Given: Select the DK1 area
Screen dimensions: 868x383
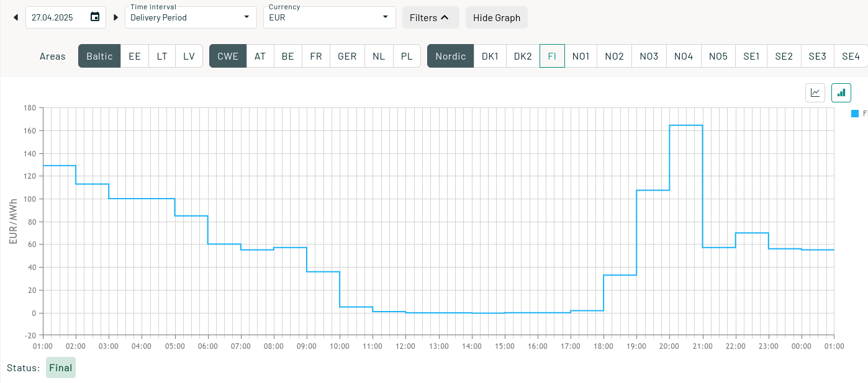Looking at the screenshot, I should pyautogui.click(x=490, y=56).
